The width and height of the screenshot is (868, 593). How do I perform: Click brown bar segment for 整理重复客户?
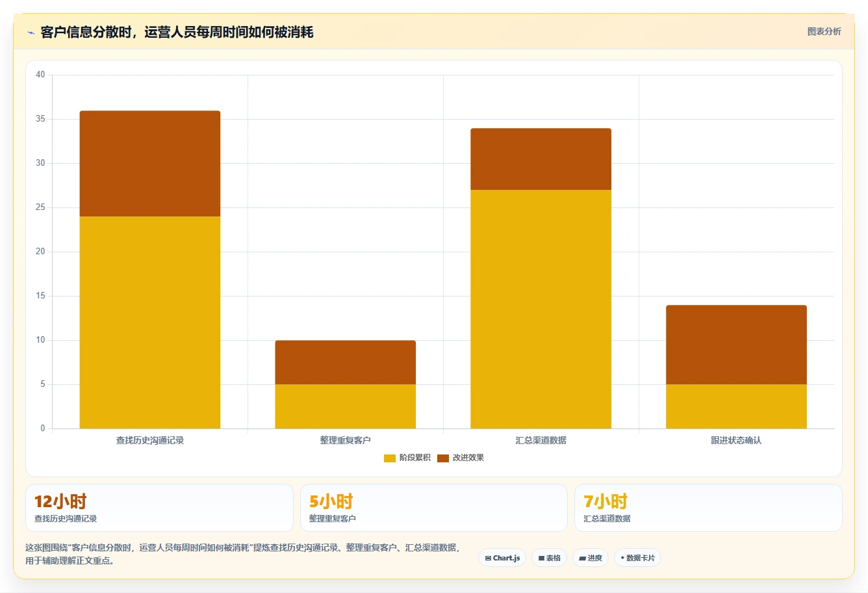coord(346,362)
